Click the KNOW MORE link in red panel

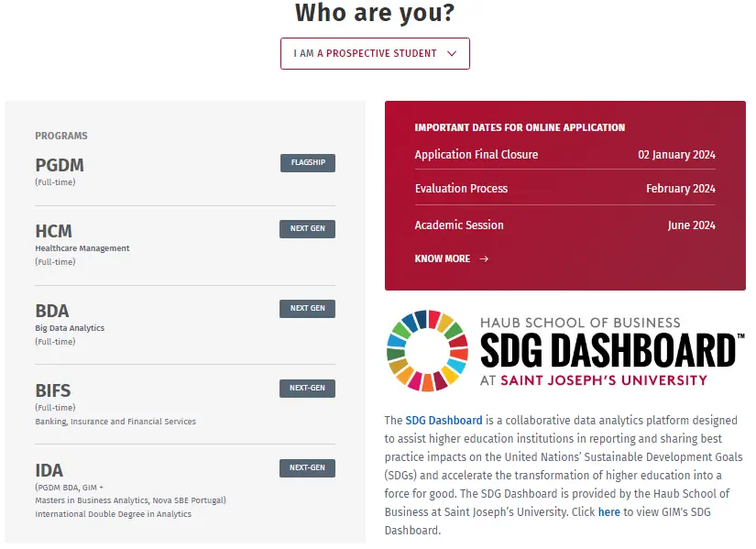[x=442, y=259]
